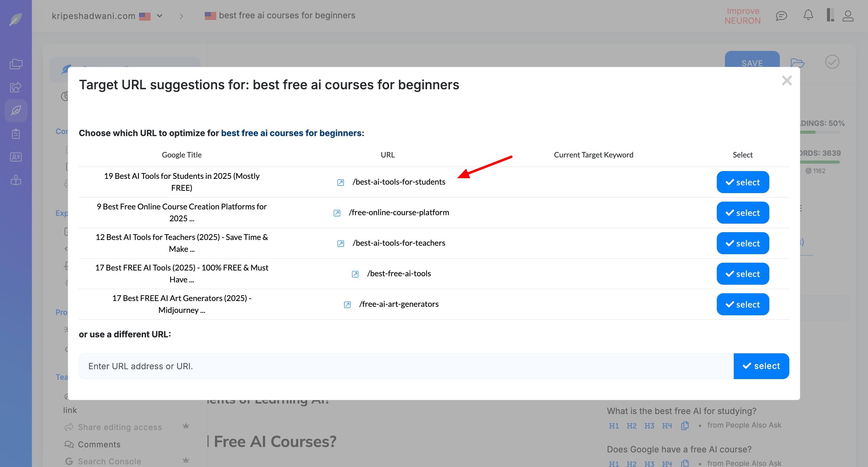This screenshot has width=868, height=467.
Task: Open /free-ai-art-generators external link icon
Action: 347,305
